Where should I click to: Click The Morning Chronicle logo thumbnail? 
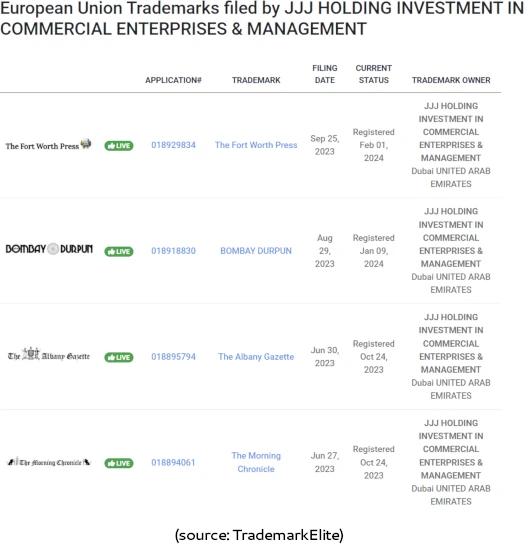click(49, 462)
